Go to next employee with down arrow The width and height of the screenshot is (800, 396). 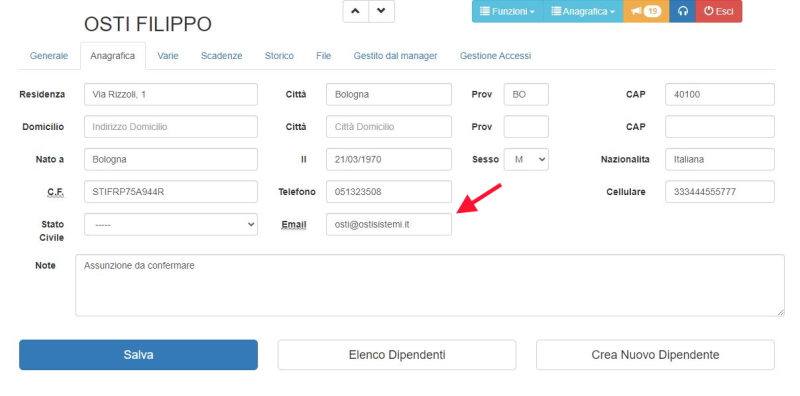point(382,11)
